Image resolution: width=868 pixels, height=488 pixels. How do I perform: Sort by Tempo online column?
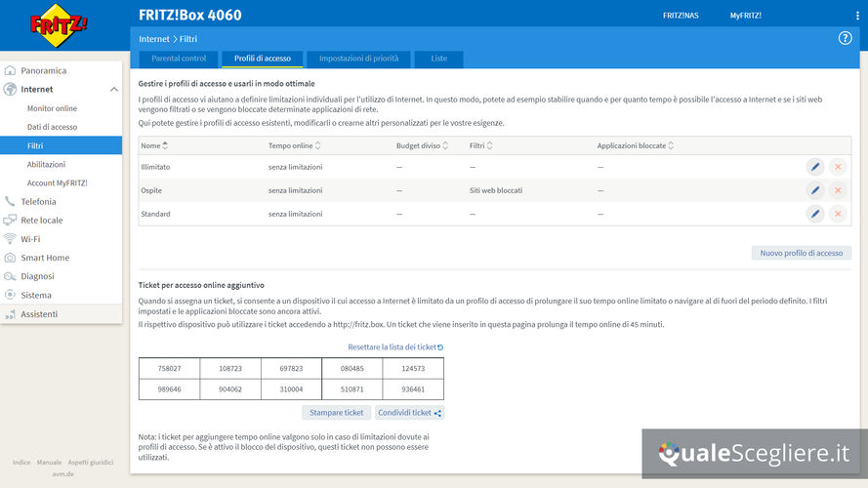295,145
